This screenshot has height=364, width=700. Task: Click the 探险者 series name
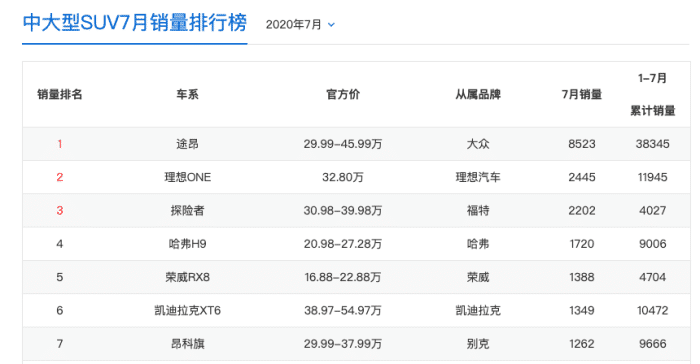coord(188,210)
